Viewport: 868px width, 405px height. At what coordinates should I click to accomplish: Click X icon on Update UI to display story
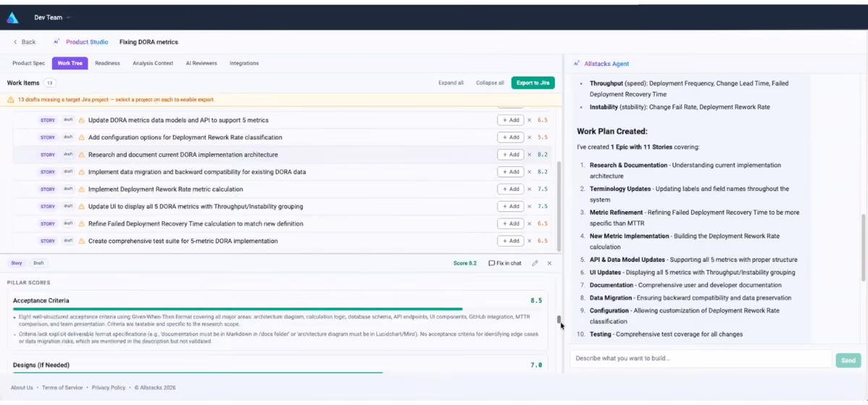click(529, 207)
